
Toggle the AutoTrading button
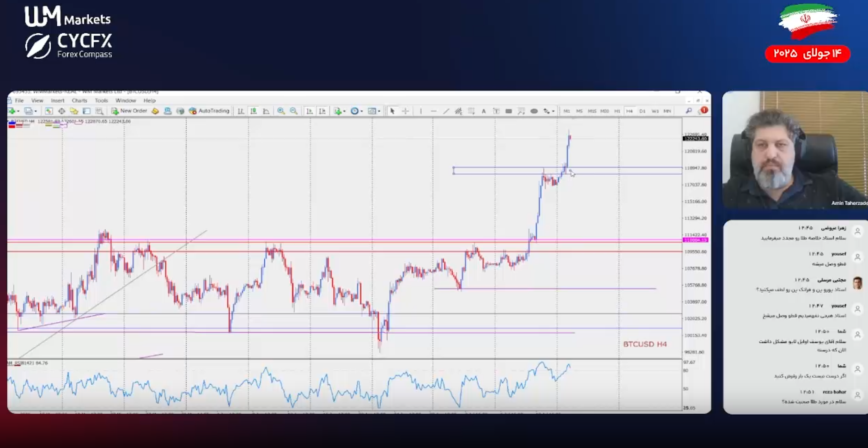tap(209, 111)
